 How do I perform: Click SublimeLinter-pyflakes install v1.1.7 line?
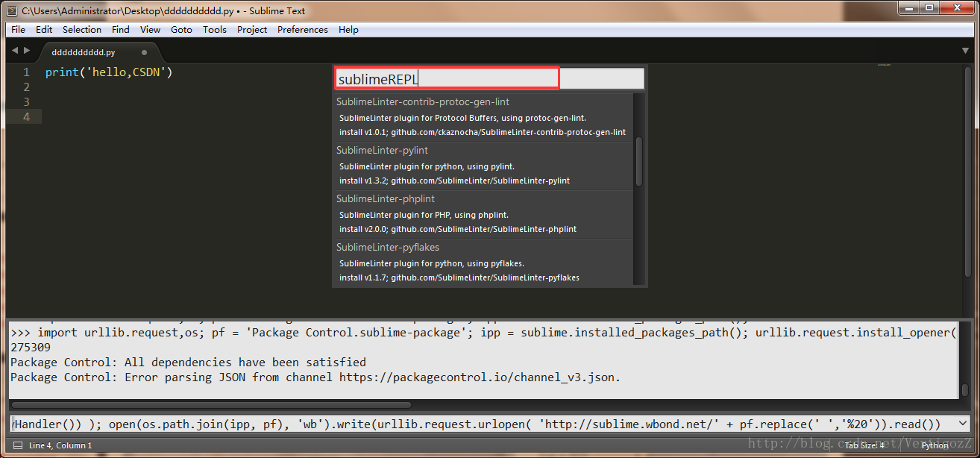coord(459,277)
